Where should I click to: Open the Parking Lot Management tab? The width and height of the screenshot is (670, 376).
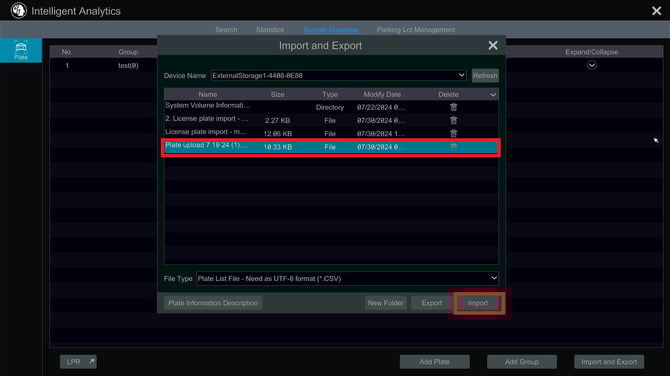(416, 29)
